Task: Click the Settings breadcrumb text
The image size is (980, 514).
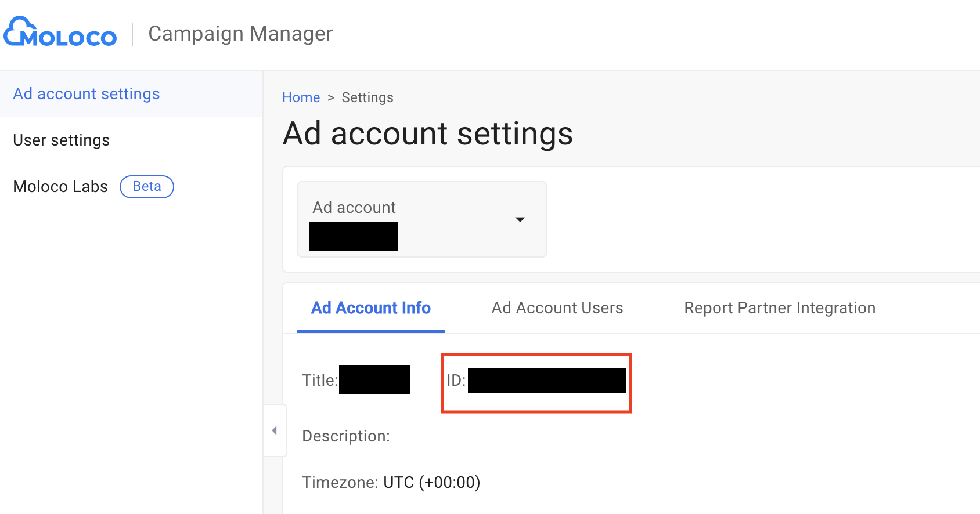Action: 368,97
